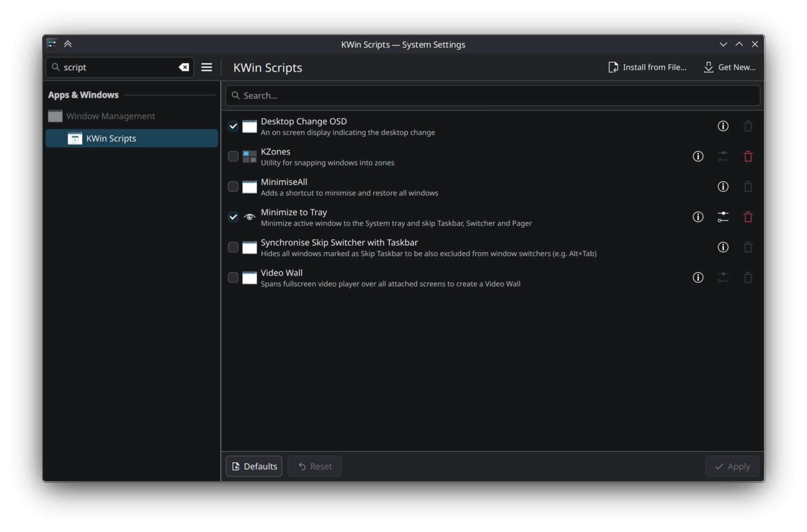Maximize the System Settings window

click(739, 44)
